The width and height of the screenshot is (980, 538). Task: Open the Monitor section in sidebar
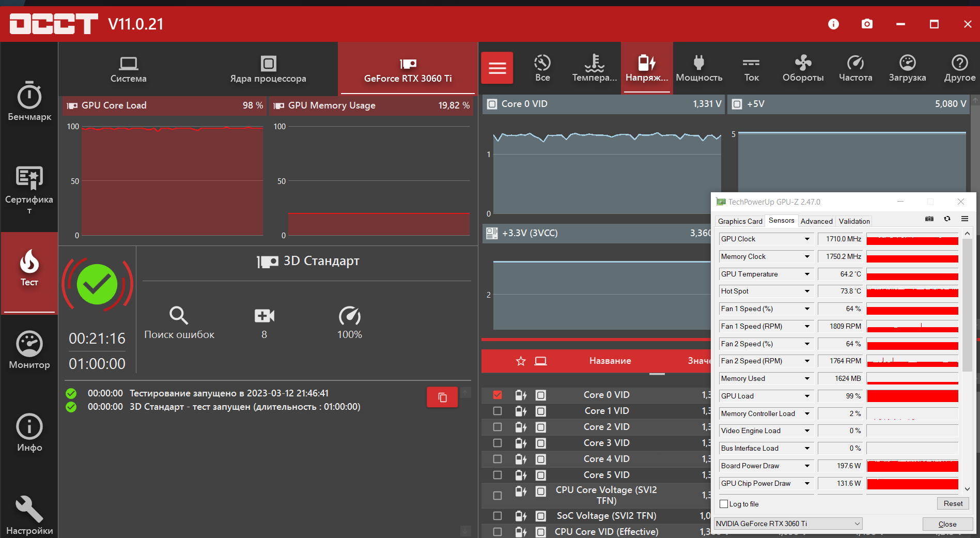point(29,350)
